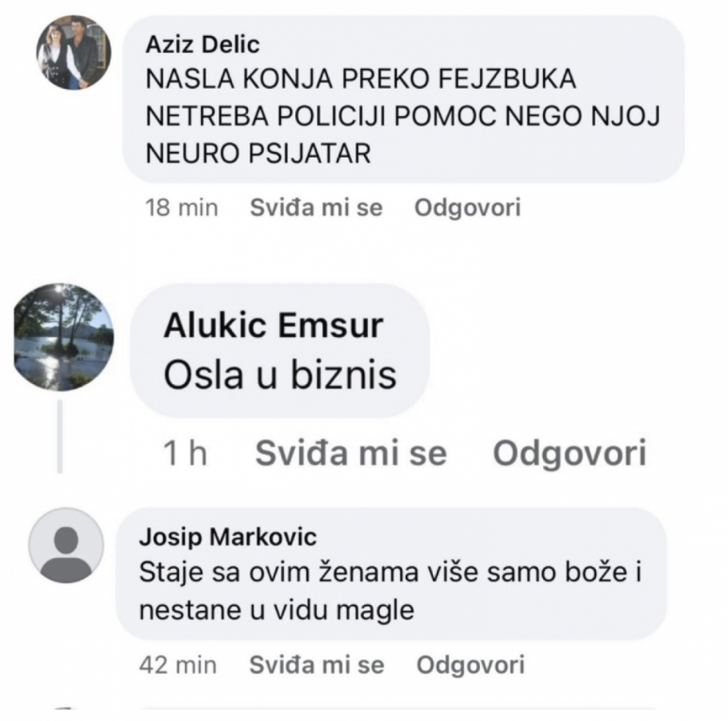The image size is (728, 721).
Task: Click the Alukic Emsur name link
Action: tap(274, 325)
